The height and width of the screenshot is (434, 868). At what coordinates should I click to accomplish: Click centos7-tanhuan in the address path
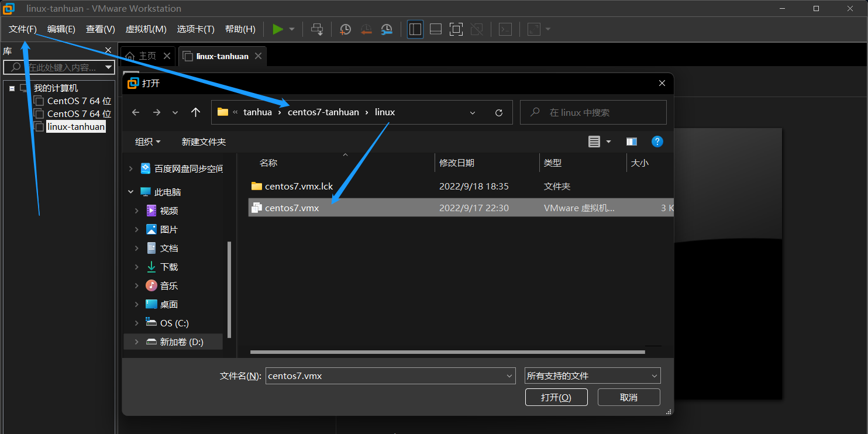tap(323, 112)
